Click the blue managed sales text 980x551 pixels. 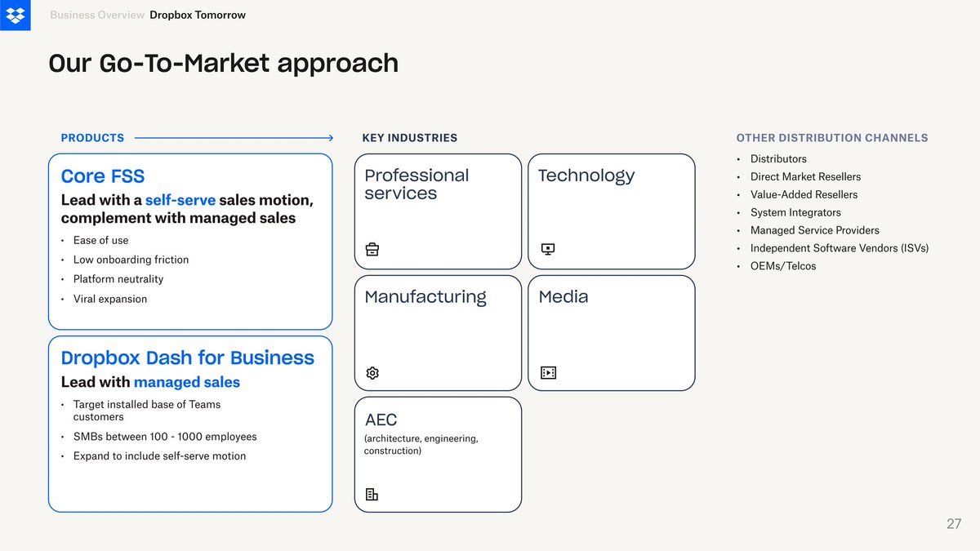tap(187, 382)
